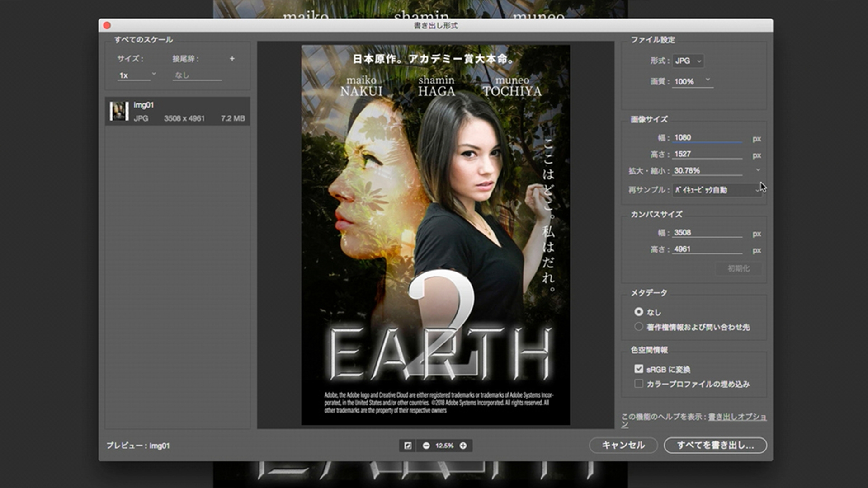Click the zoom out minus icon
This screenshot has width=868, height=488.
426,446
